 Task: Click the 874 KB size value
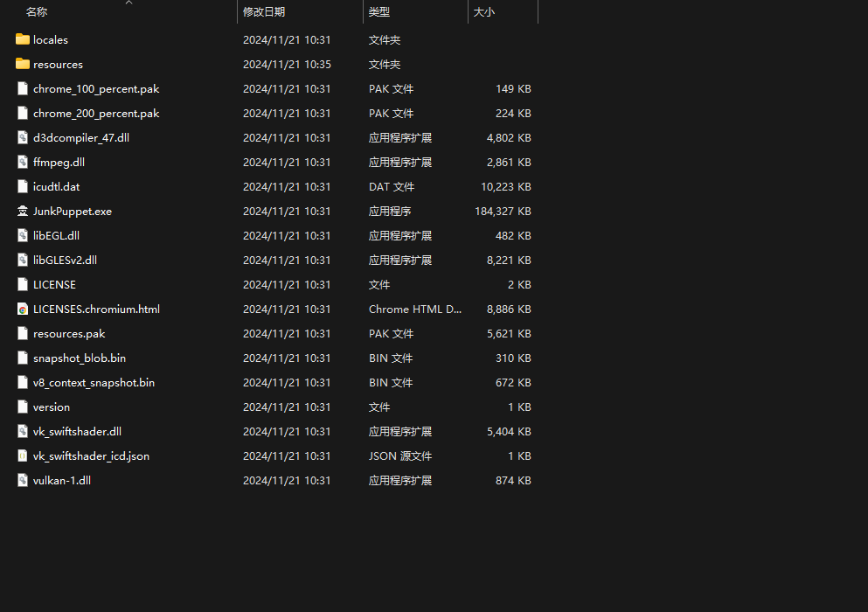(513, 480)
